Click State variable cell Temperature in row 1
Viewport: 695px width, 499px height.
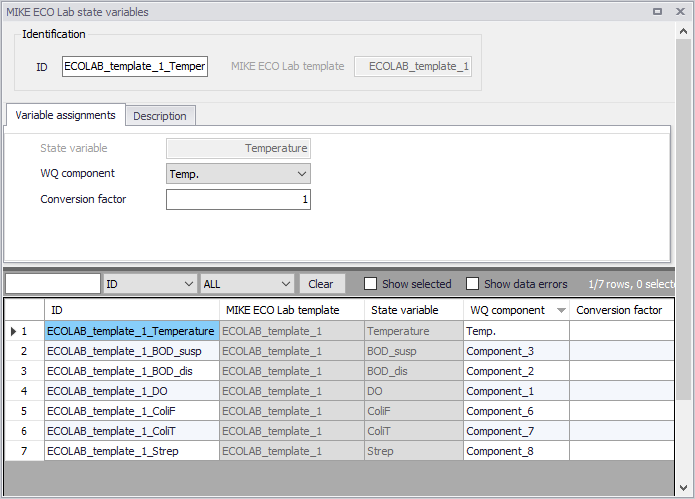click(414, 331)
